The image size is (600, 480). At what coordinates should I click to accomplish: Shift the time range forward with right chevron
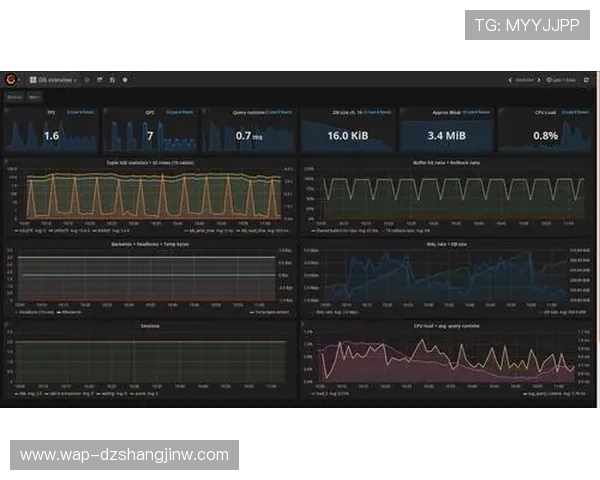539,80
